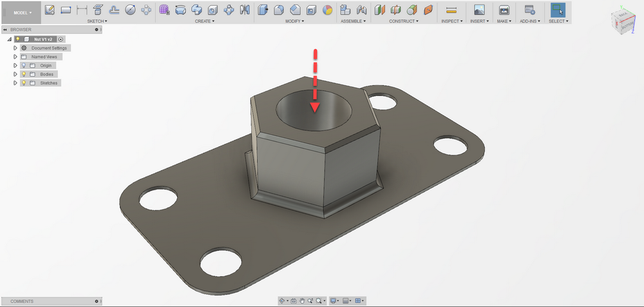Expand the Origin folder
Image resolution: width=644 pixels, height=307 pixels.
point(15,65)
